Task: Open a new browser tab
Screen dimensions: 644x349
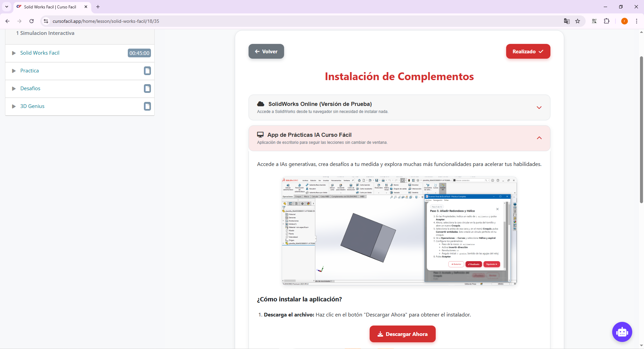Action: [98, 7]
